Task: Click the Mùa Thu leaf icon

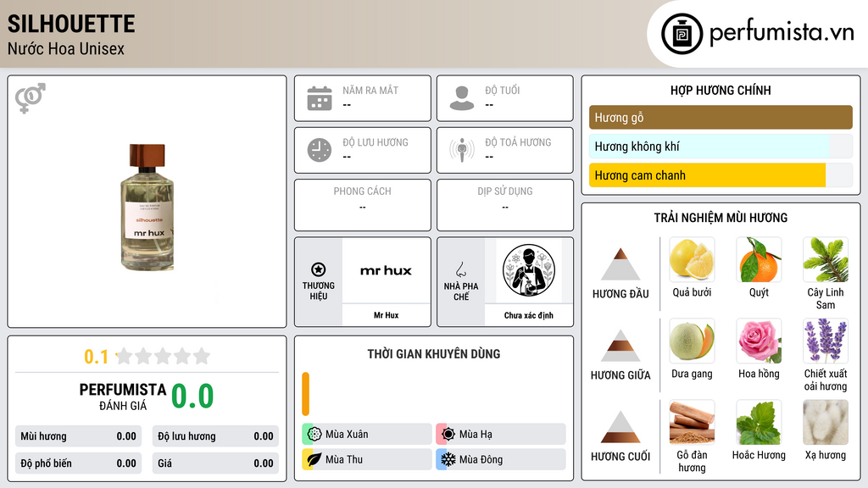Action: point(314,459)
